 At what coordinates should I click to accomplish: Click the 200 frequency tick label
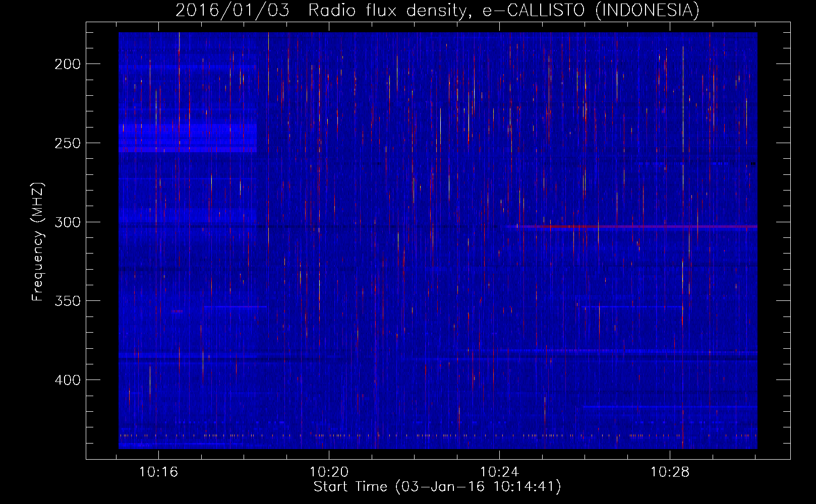click(68, 64)
